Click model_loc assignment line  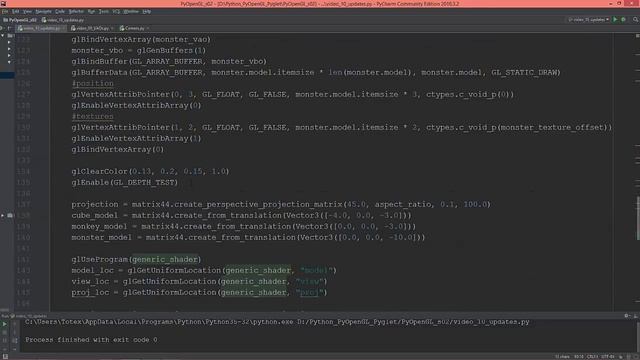tap(204, 271)
